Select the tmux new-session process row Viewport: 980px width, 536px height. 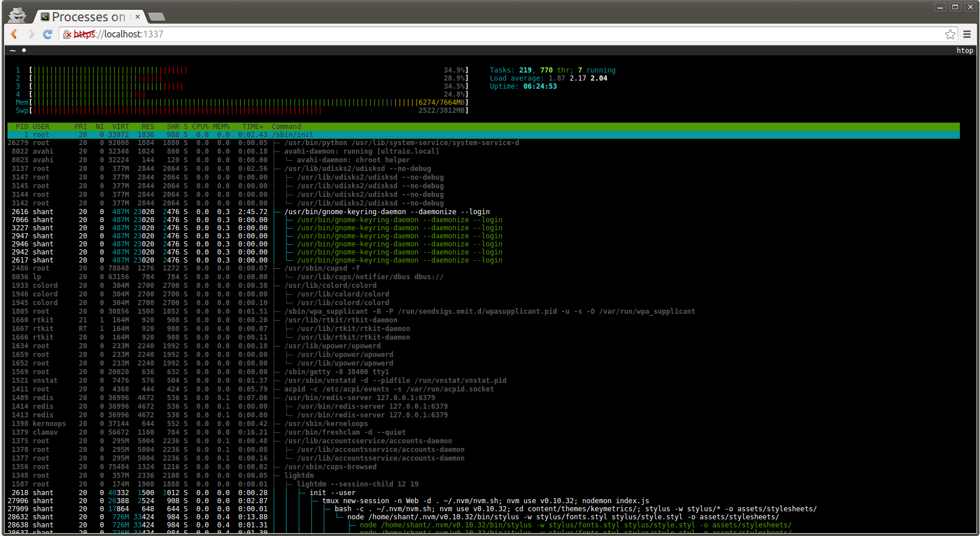click(x=483, y=501)
